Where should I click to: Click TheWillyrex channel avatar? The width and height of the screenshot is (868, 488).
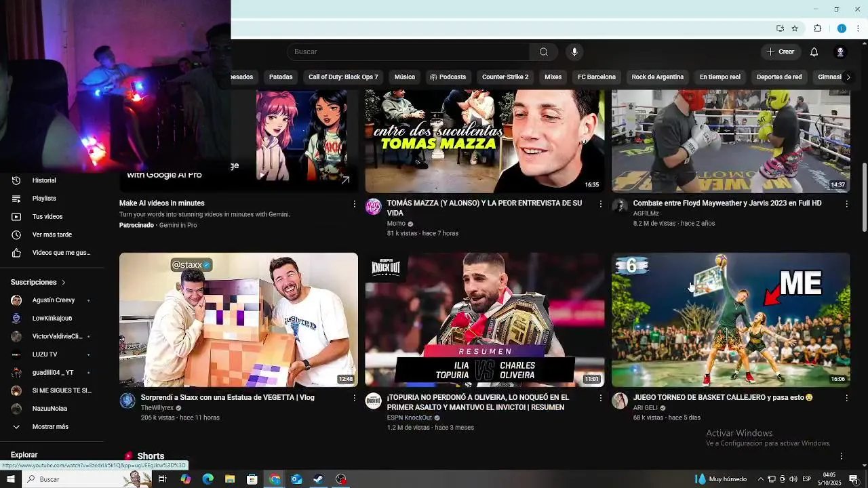[x=127, y=401]
